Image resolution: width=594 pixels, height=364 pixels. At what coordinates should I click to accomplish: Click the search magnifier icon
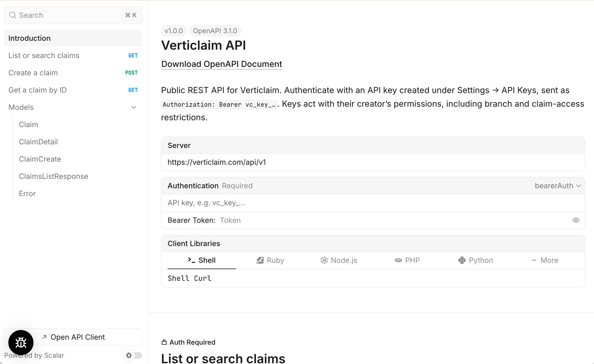tap(13, 15)
